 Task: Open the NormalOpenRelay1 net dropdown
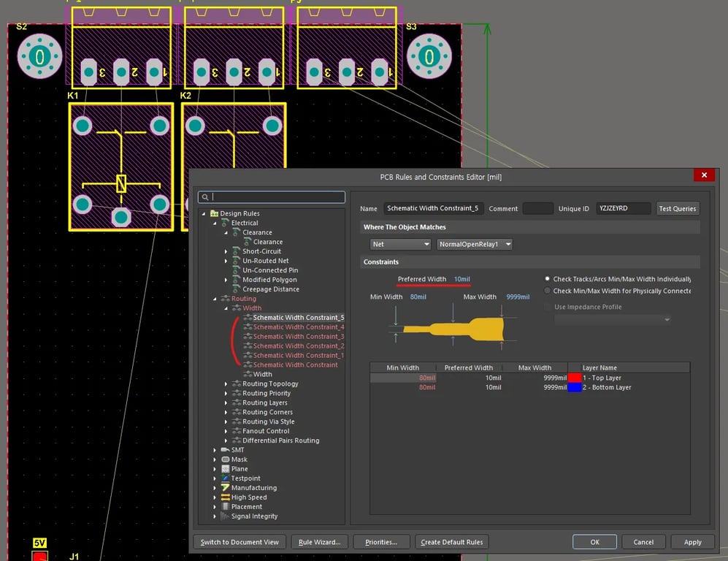coord(475,244)
